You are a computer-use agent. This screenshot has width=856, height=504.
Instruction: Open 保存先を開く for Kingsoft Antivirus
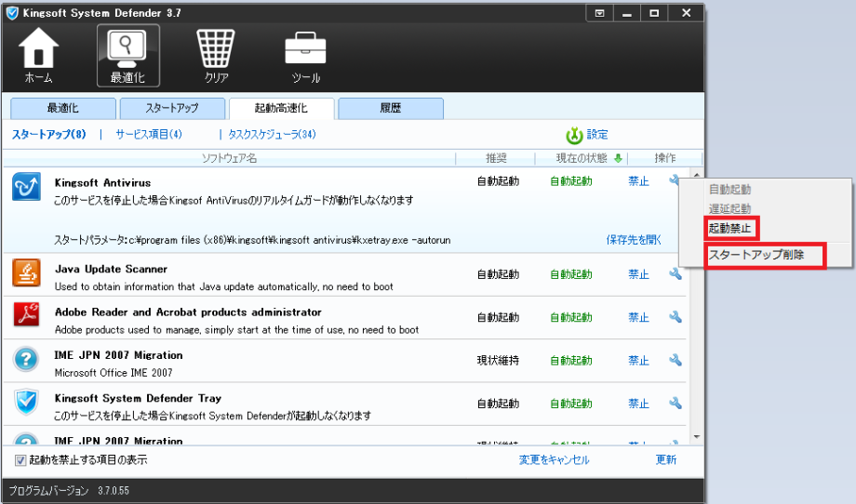634,240
